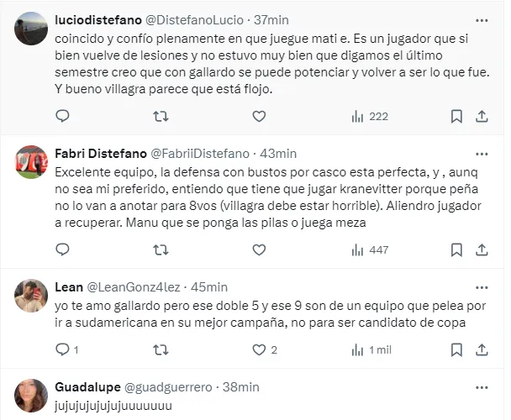Open more options on luciodistefano's tweet
511x420 pixels.
[481, 19]
